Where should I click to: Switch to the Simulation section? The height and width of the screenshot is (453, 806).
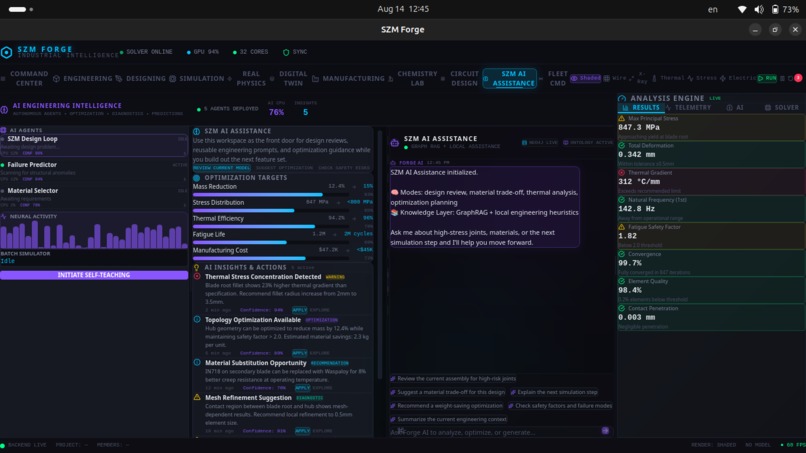tap(197, 79)
